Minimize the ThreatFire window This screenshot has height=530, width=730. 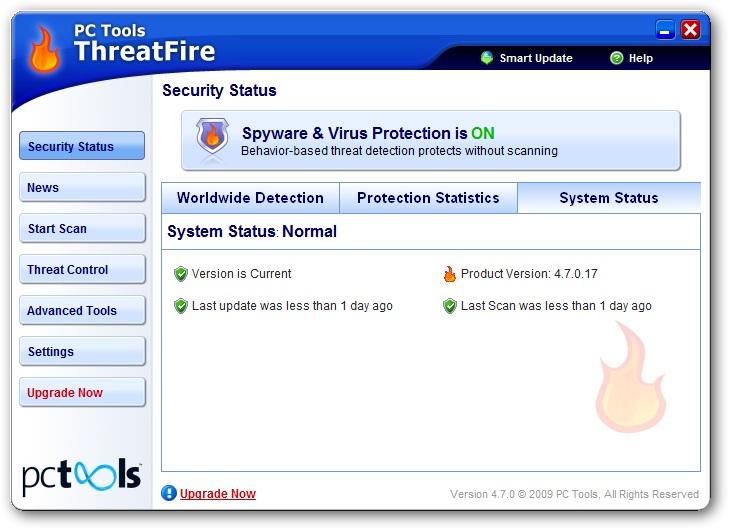tap(665, 30)
